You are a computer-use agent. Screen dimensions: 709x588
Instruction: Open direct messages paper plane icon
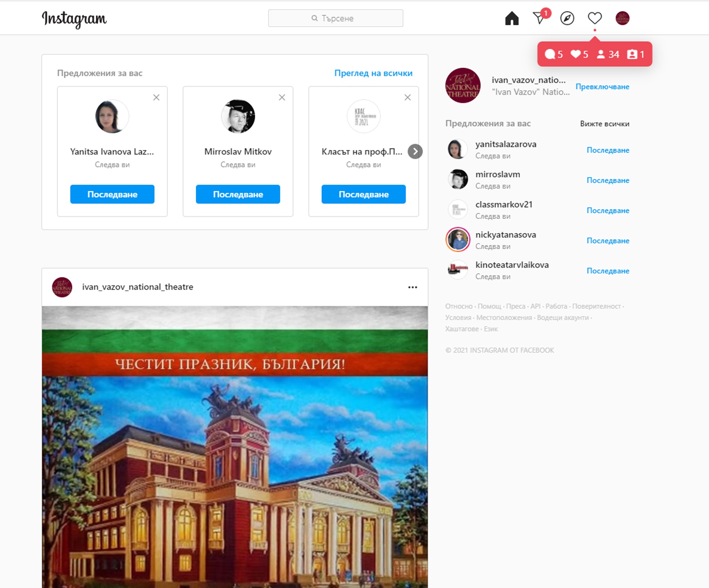tap(540, 18)
